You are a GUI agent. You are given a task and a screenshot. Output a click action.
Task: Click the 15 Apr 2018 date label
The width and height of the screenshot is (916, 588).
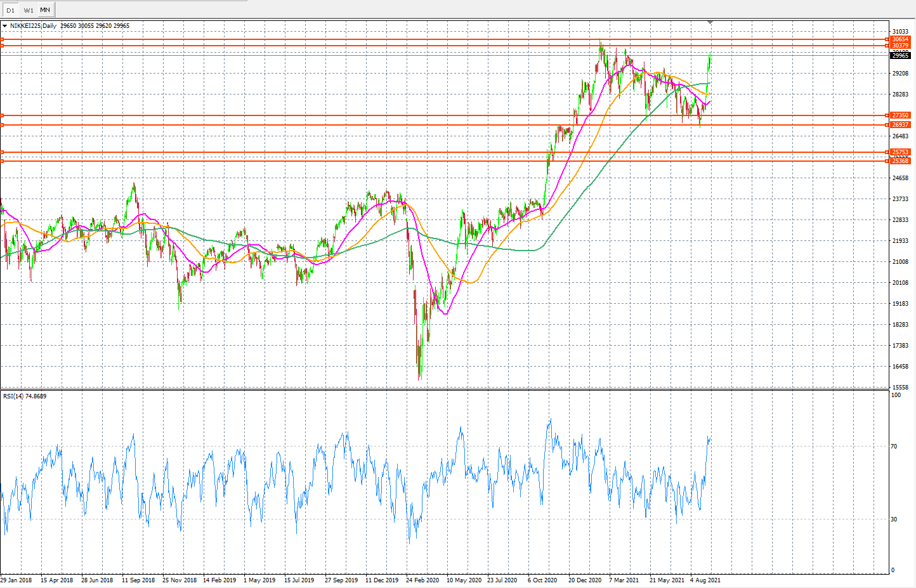tap(57, 580)
